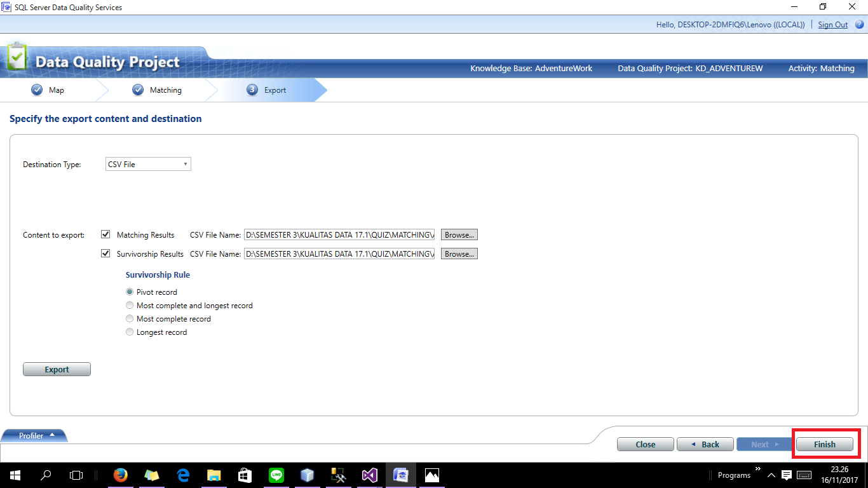Select Longest record option
Image resolution: width=868 pixels, height=488 pixels.
(130, 332)
